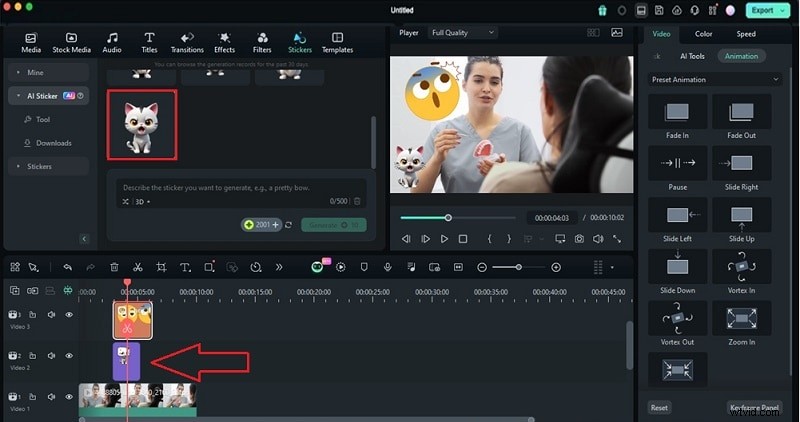Select the Crop tool
Image resolution: width=800 pixels, height=422 pixels.
(x=161, y=267)
